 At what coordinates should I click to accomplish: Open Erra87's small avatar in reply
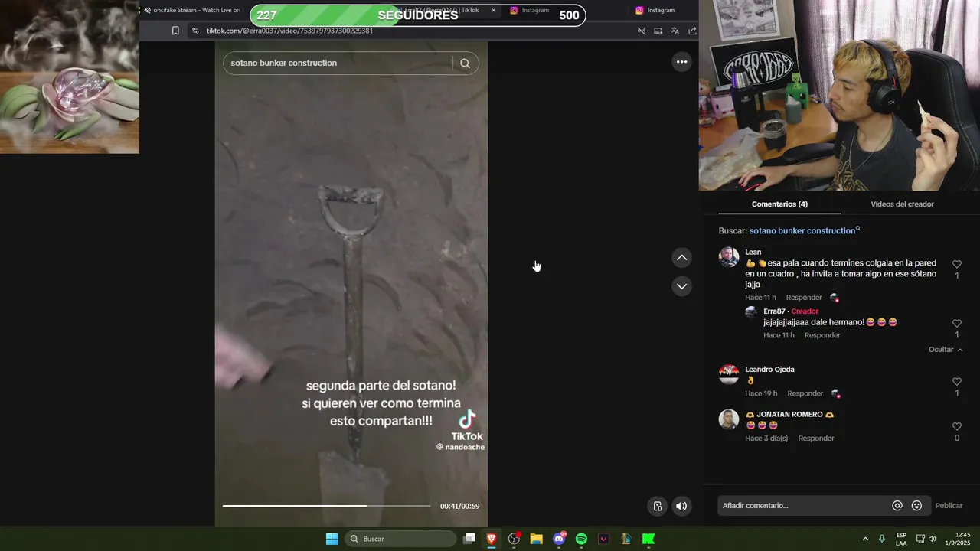[751, 312]
